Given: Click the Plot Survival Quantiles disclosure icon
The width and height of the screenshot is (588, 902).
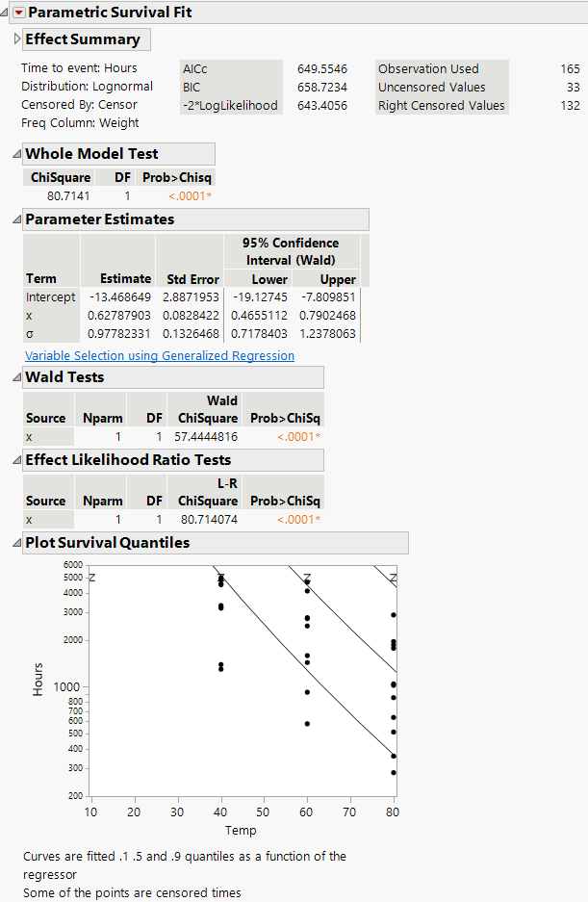Looking at the screenshot, I should coord(15,542).
